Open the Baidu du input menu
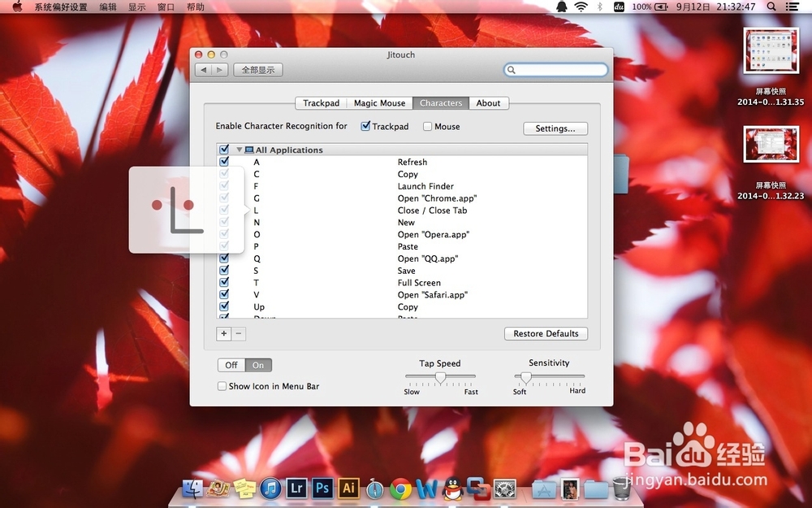Viewport: 812px width, 508px height. [x=619, y=7]
